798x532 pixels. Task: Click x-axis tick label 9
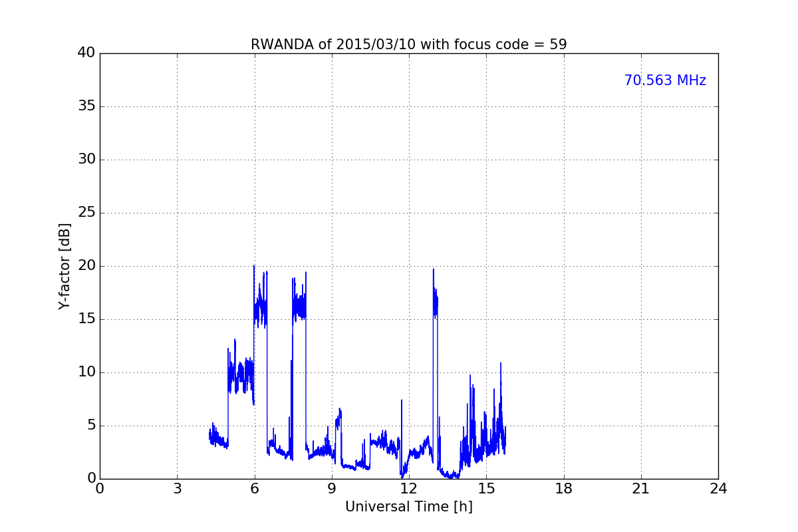point(332,489)
